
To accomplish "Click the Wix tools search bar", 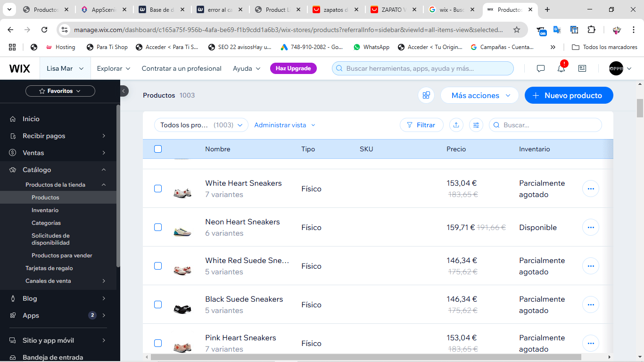I will [x=423, y=68].
